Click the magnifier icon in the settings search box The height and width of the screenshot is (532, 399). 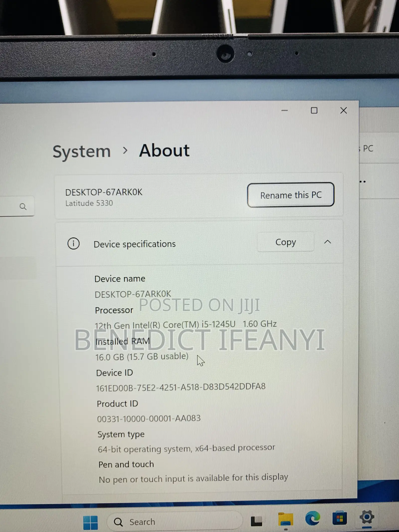point(23,206)
